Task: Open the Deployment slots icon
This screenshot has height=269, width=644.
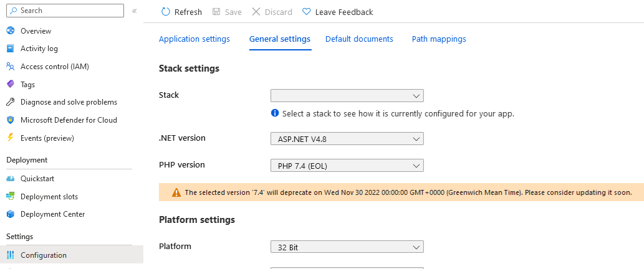Action: click(x=11, y=196)
